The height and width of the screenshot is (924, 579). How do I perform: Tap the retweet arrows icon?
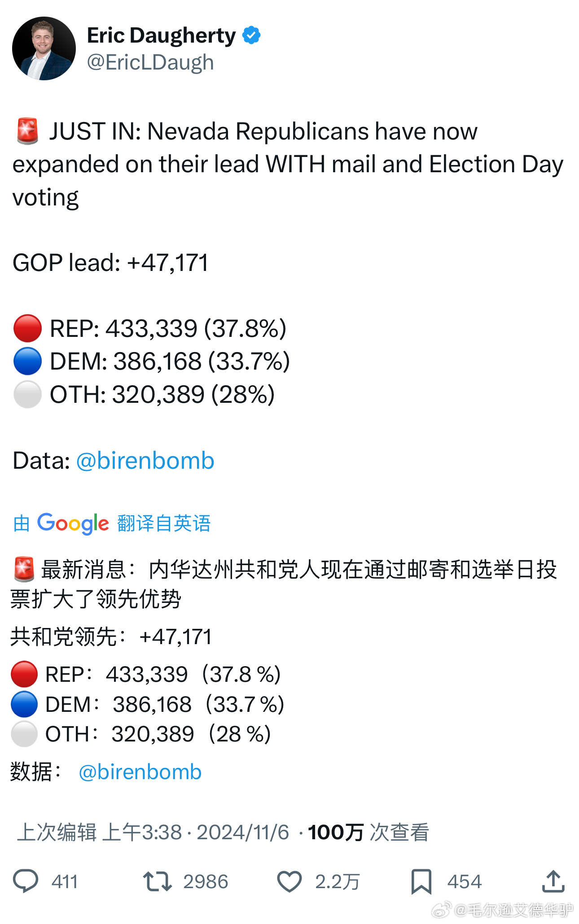pyautogui.click(x=157, y=881)
